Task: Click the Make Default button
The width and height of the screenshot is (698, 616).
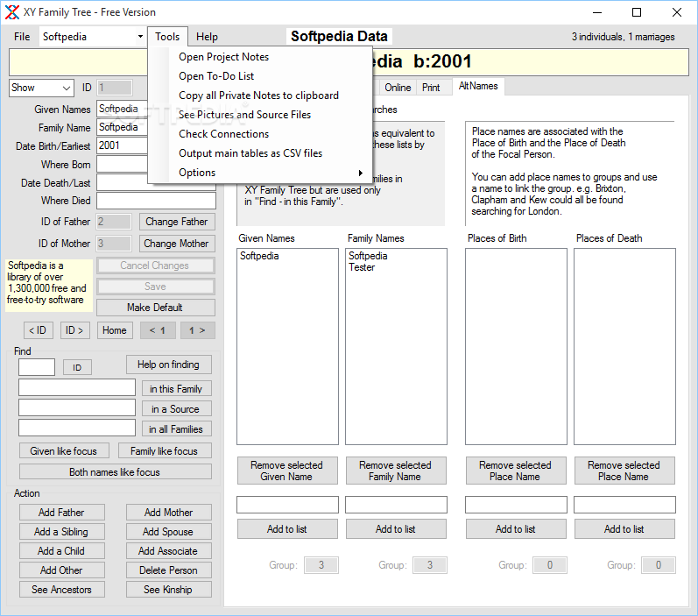Action: [x=155, y=308]
